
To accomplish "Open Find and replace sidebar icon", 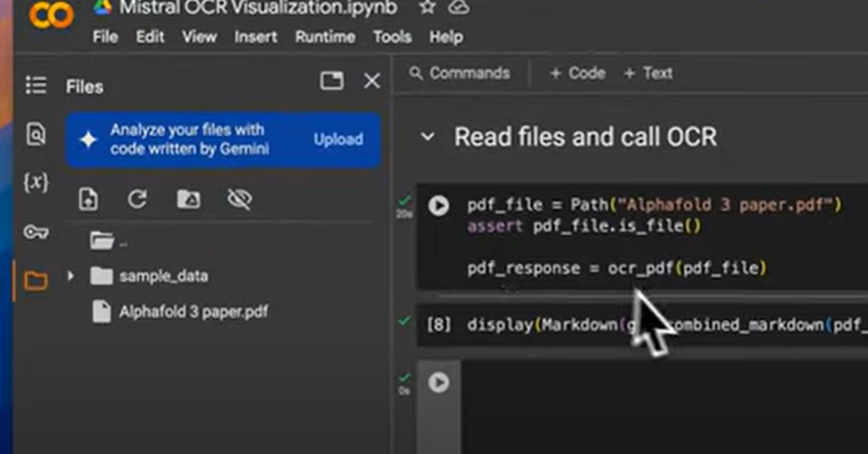I will click(35, 135).
